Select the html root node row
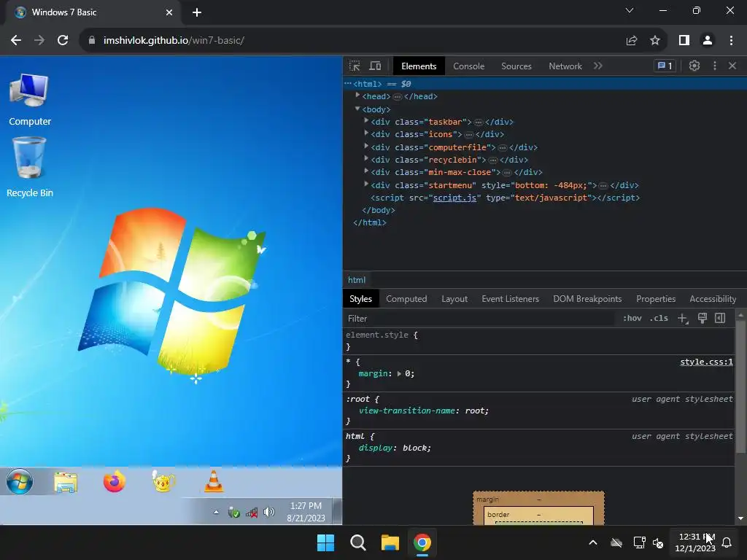The height and width of the screenshot is (560, 747). click(x=544, y=84)
